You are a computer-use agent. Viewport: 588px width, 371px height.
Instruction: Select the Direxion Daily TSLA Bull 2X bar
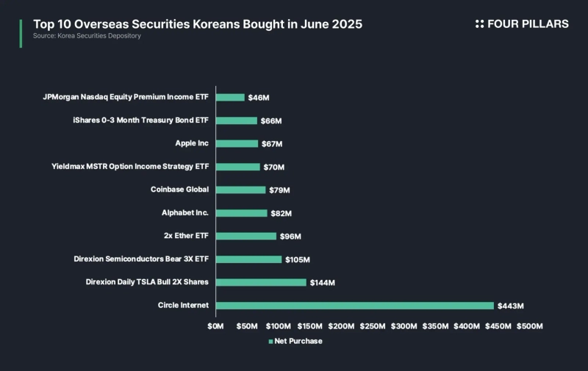coord(261,282)
